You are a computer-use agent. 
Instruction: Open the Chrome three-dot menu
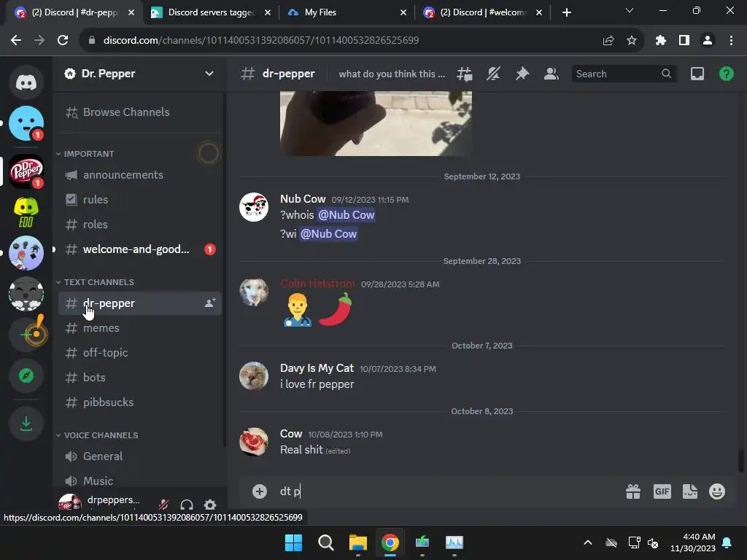(731, 41)
